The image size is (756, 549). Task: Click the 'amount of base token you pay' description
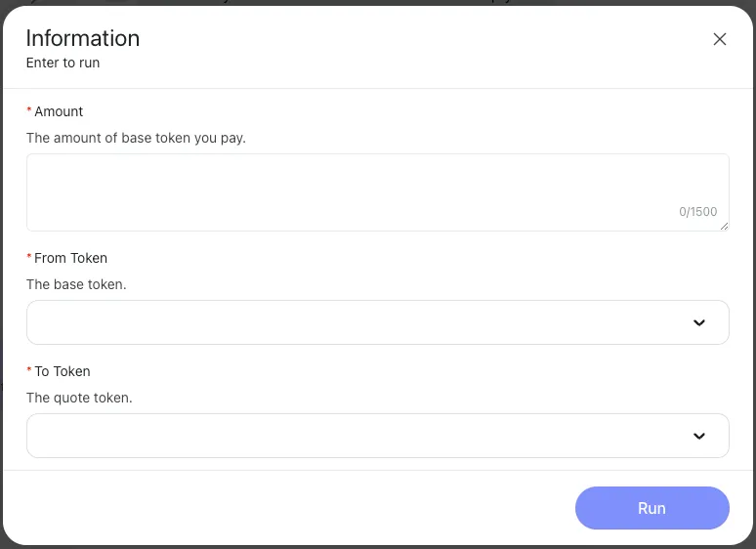[x=136, y=138]
